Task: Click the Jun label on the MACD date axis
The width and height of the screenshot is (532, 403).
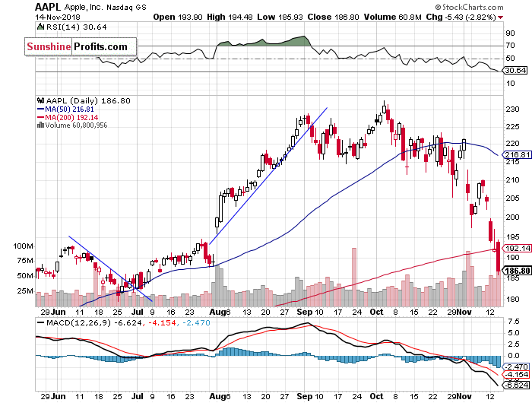Action: (58, 396)
